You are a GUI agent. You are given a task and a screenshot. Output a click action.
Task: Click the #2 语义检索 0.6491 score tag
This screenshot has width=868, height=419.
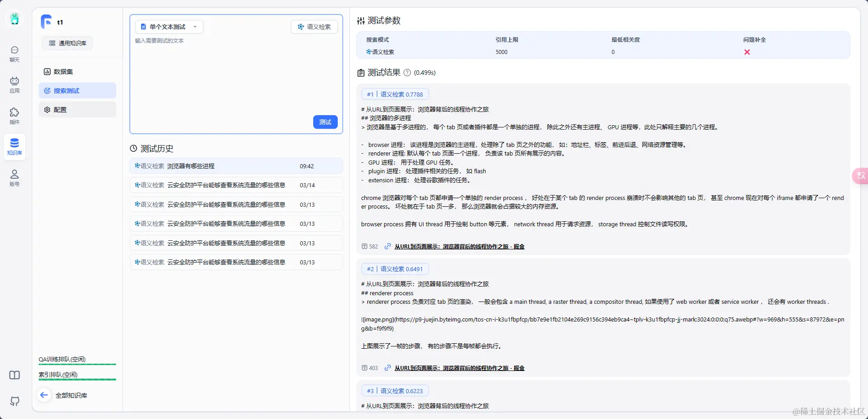pyautogui.click(x=395, y=269)
